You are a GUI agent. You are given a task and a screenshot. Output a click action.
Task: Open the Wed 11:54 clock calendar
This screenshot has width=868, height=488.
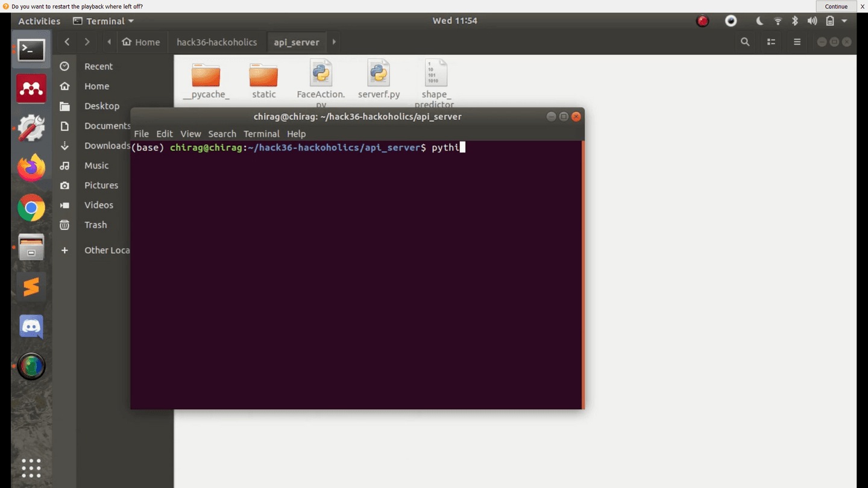(x=454, y=21)
